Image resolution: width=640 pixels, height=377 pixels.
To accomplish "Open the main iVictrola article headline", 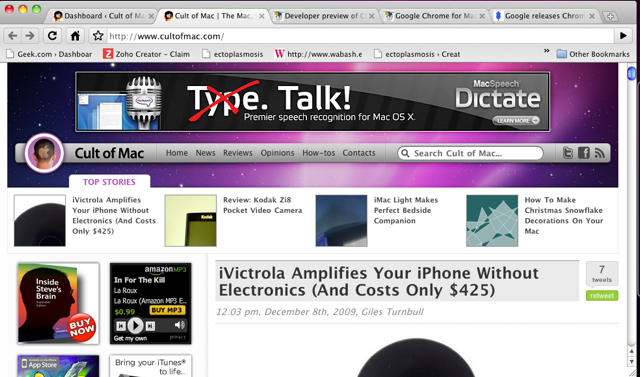I will pyautogui.click(x=378, y=281).
